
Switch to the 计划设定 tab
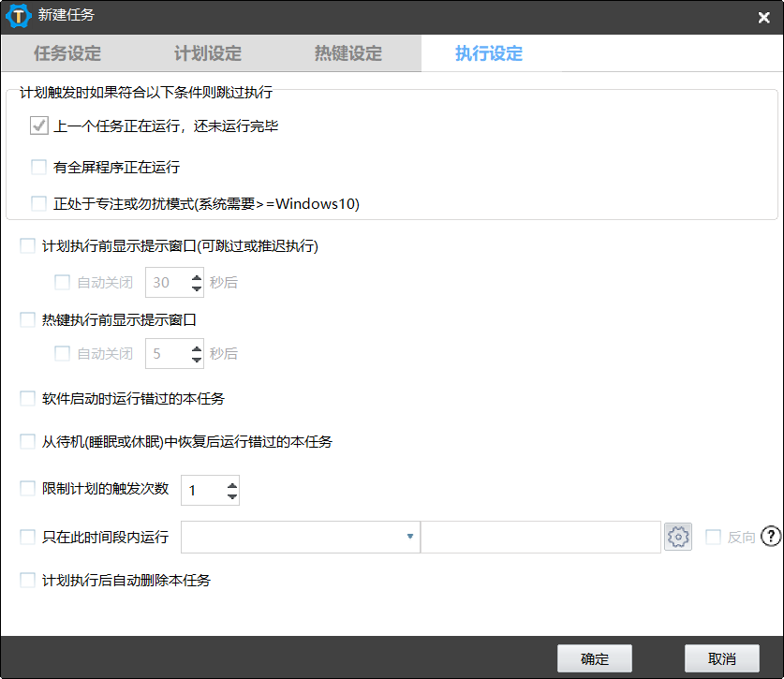(208, 52)
